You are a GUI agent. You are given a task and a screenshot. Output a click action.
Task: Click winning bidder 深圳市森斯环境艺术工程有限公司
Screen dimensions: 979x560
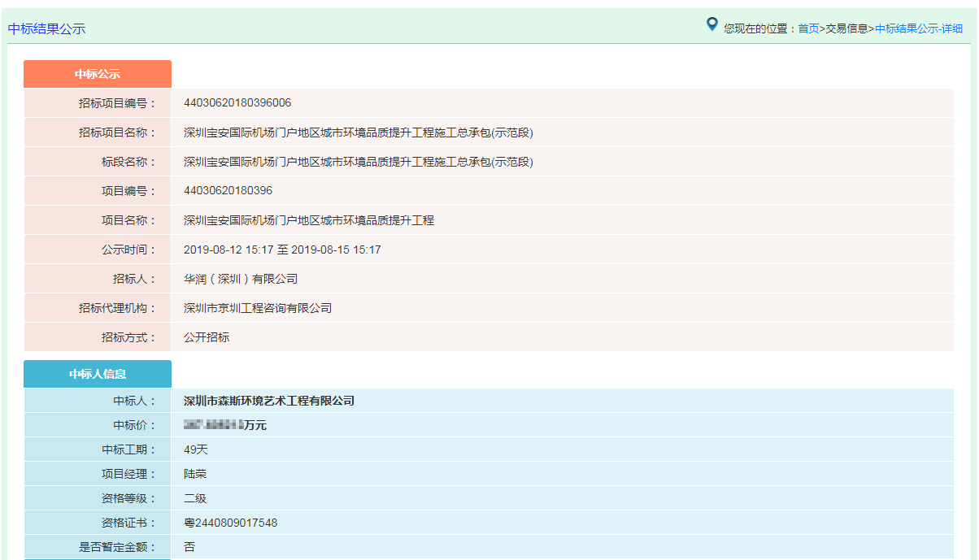pyautogui.click(x=269, y=401)
